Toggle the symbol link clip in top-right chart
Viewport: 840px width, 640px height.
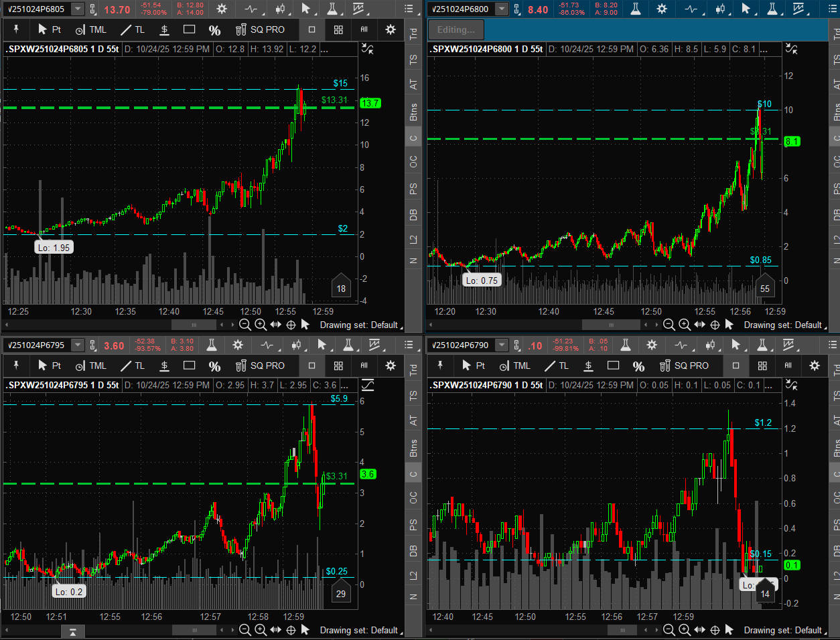pyautogui.click(x=517, y=9)
